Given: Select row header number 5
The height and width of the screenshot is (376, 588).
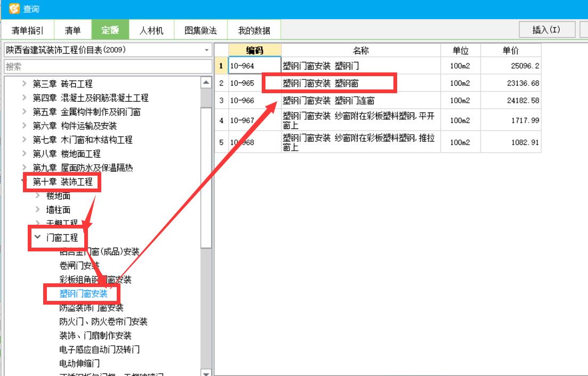Looking at the screenshot, I should point(221,142).
